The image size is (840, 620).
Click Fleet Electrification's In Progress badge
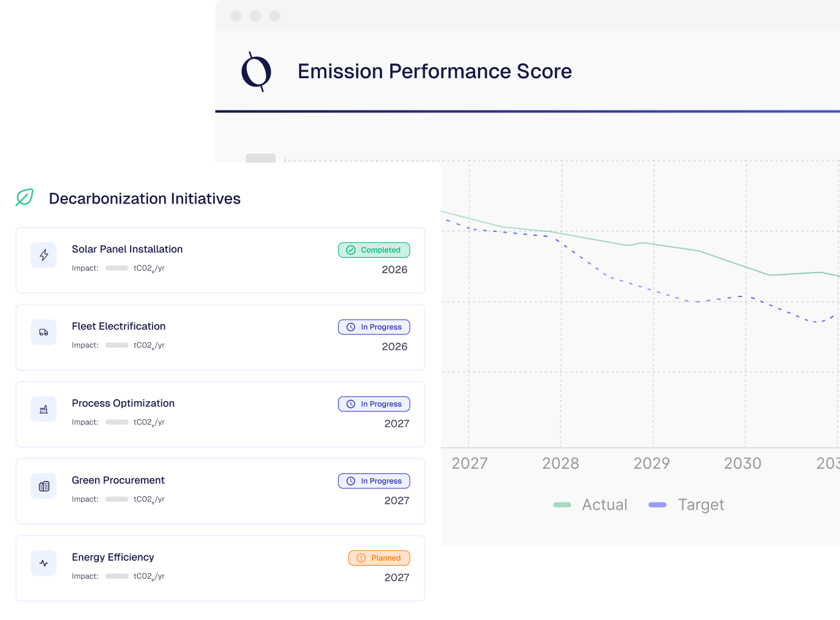pyautogui.click(x=374, y=327)
